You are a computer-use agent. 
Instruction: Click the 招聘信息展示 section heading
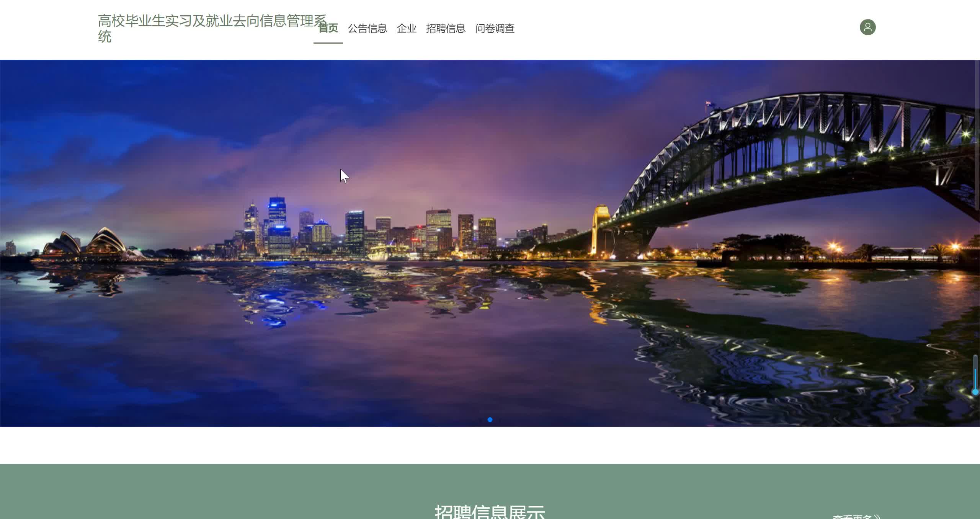[490, 512]
